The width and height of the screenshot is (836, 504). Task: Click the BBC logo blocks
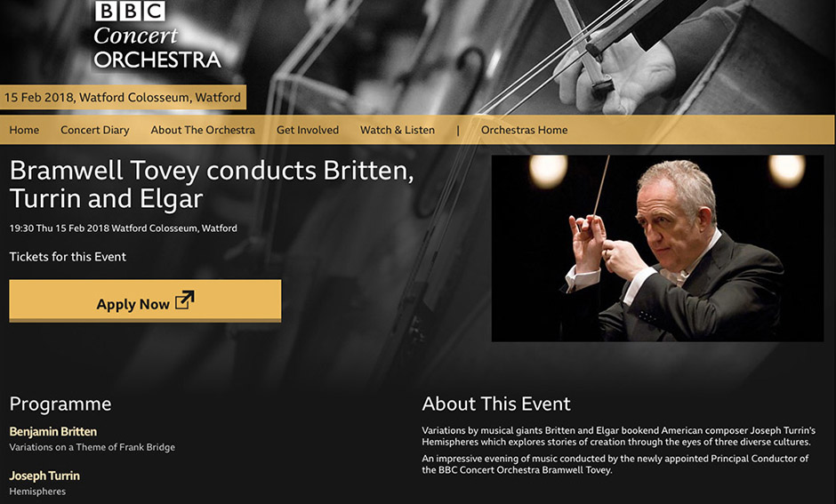[x=130, y=11]
